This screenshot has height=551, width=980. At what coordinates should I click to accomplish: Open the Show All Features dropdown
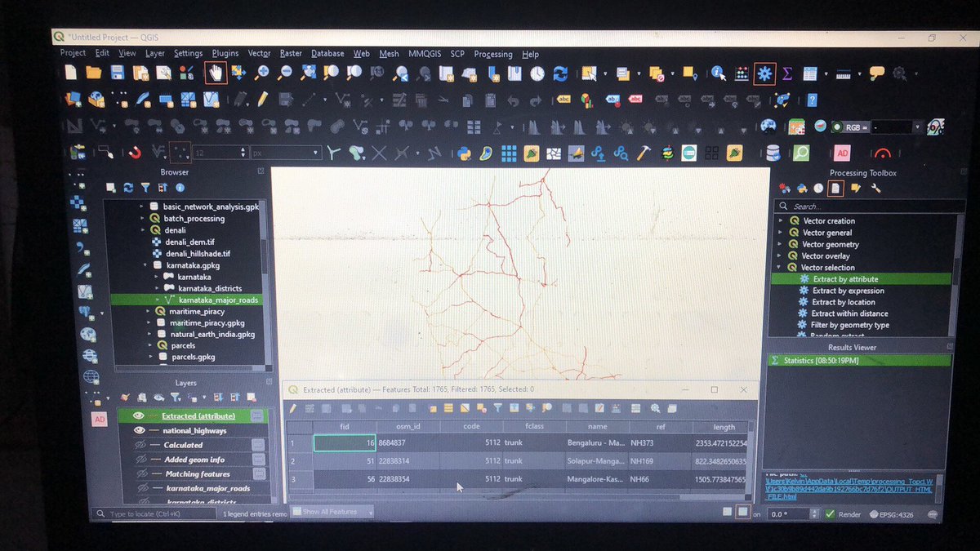tap(332, 512)
